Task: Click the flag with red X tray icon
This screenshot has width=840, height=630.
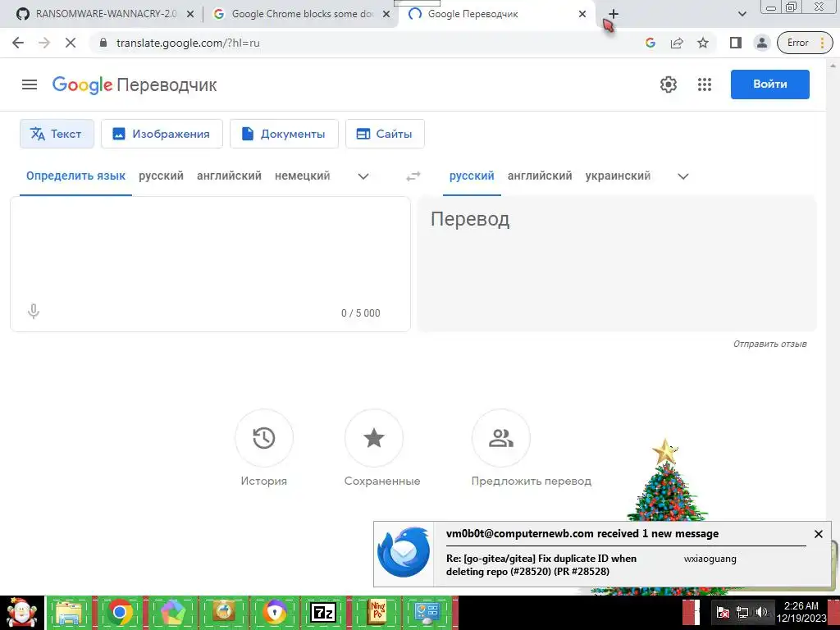Action: tap(724, 612)
